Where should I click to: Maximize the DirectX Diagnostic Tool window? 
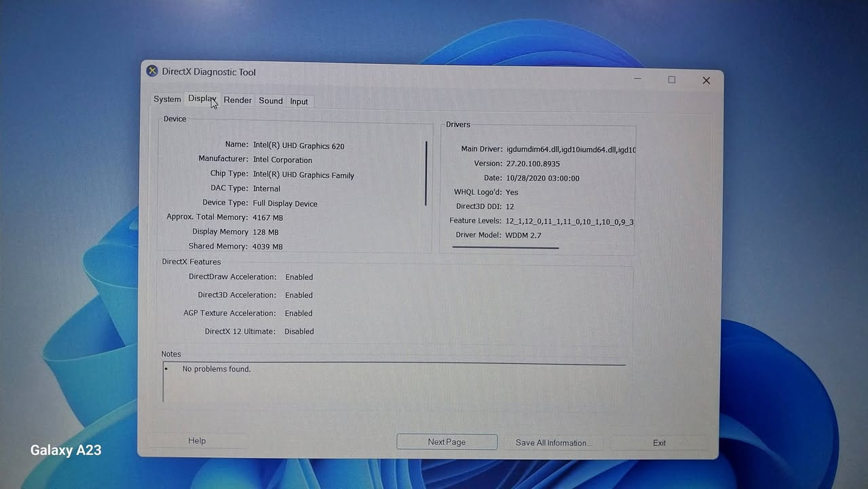(672, 79)
